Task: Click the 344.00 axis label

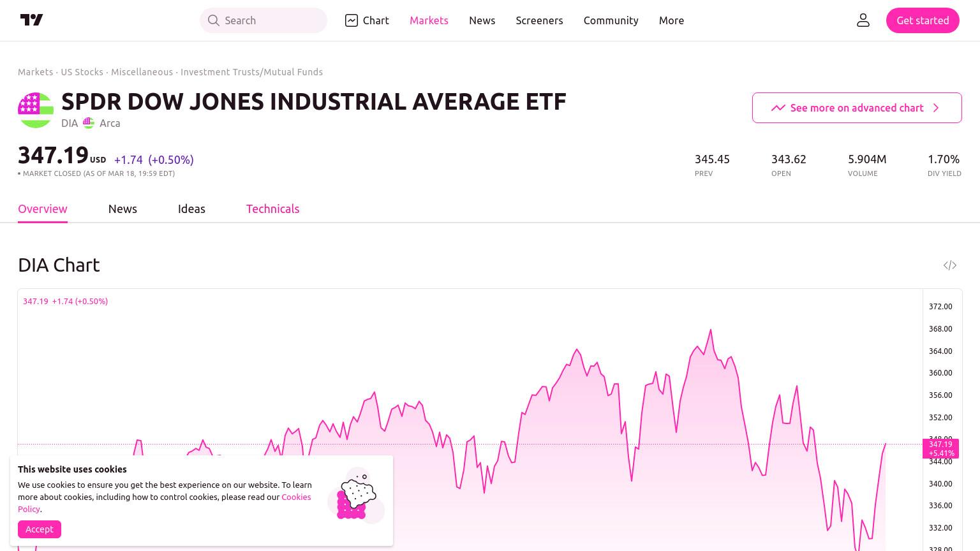Action: (940, 462)
